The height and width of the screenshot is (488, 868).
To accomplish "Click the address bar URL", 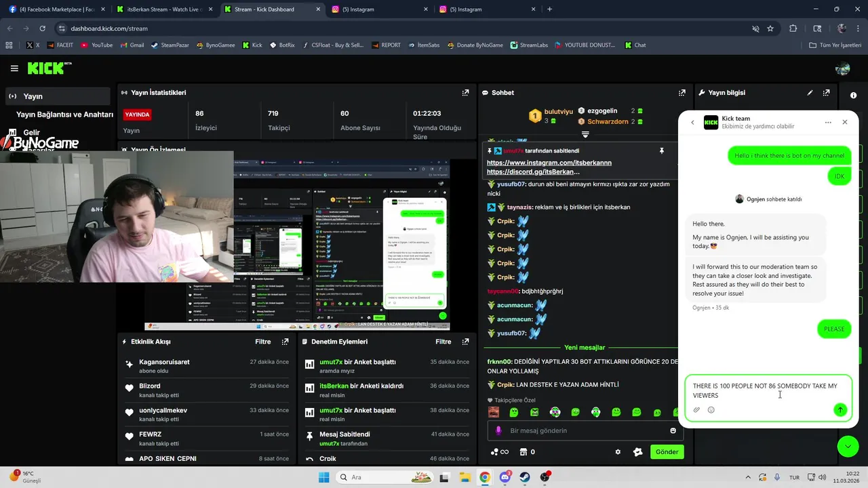I will 109,28.
